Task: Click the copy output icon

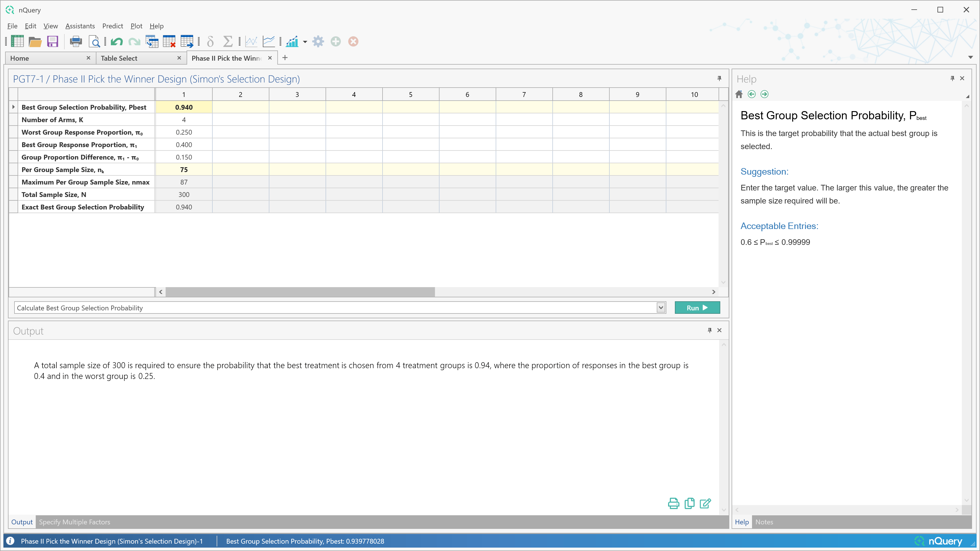Action: pos(689,503)
